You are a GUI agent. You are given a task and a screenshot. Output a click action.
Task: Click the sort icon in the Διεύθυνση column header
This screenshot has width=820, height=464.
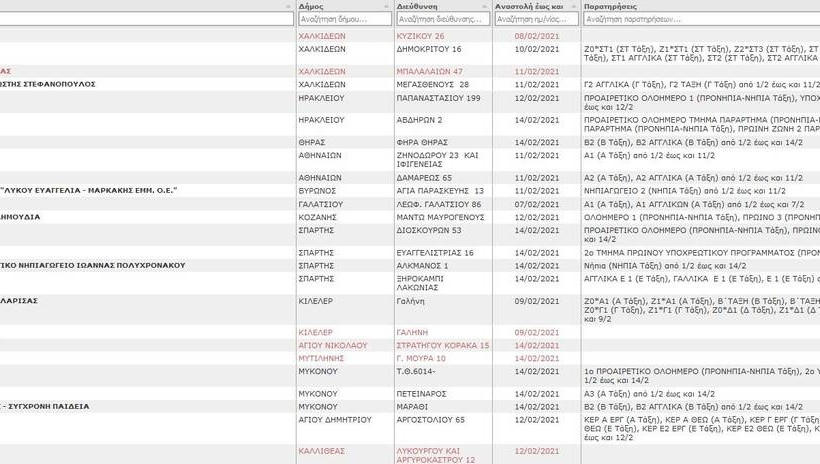coord(486,6)
